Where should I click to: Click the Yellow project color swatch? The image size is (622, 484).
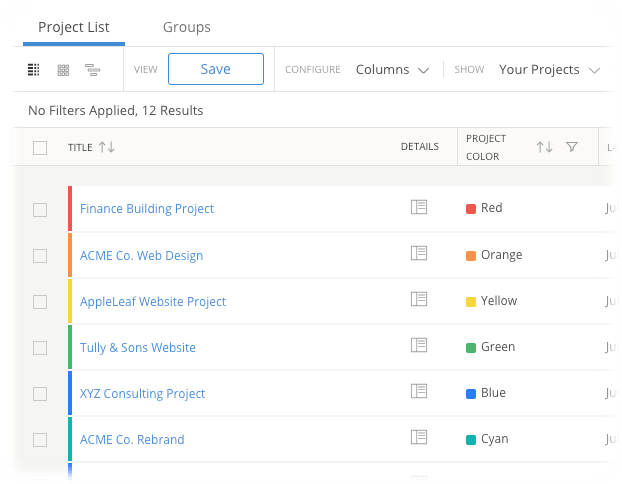[x=471, y=301]
